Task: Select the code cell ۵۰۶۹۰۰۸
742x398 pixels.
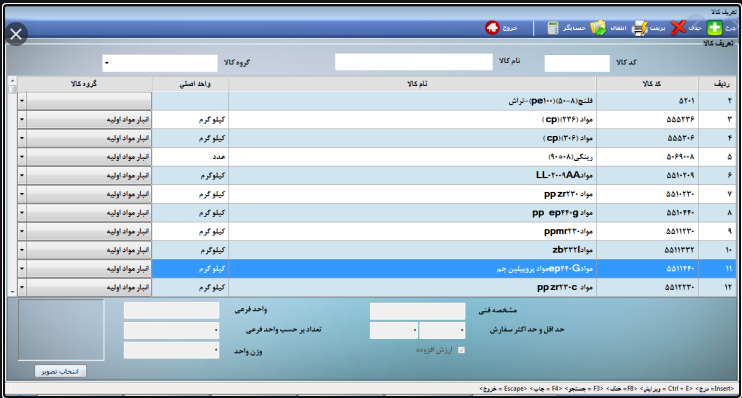Action: click(x=647, y=157)
